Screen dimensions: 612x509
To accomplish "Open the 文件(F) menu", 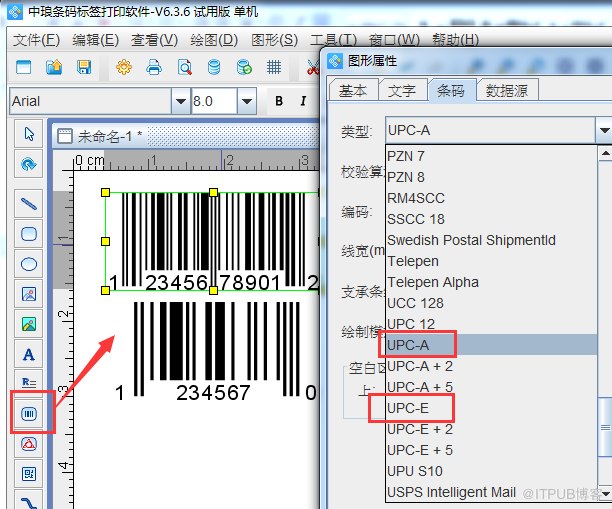I will (37, 40).
